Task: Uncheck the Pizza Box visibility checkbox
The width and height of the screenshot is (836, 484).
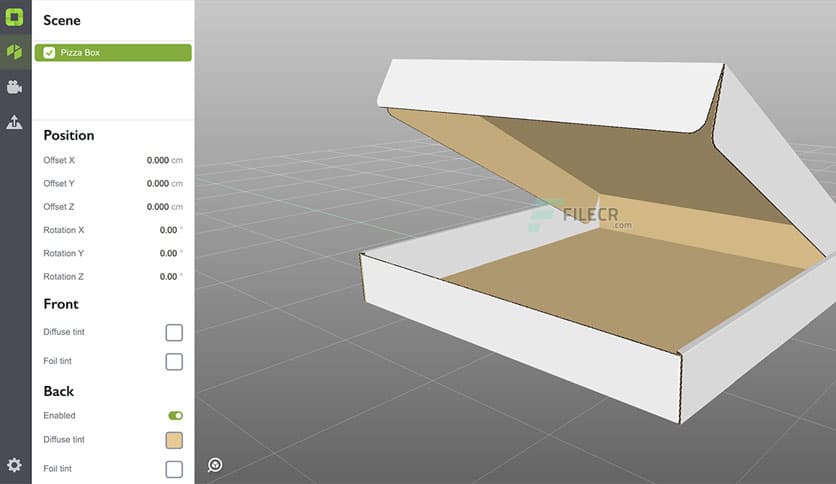Action: [49, 52]
